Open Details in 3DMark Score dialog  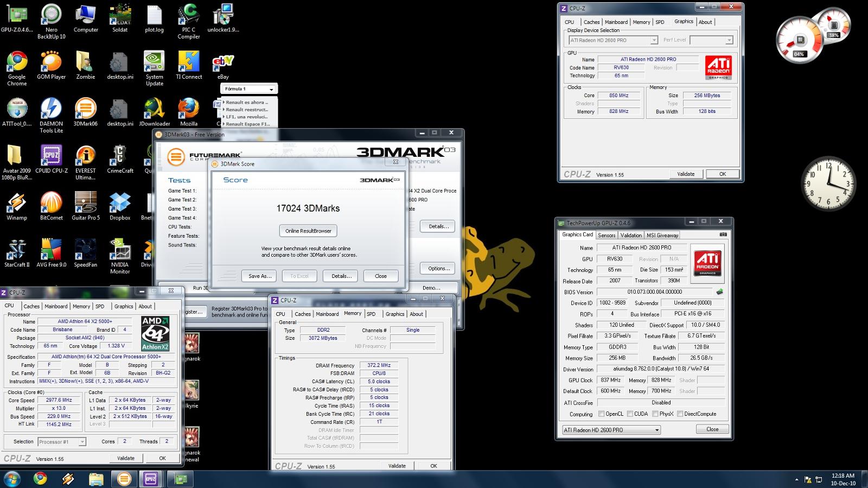tap(341, 276)
